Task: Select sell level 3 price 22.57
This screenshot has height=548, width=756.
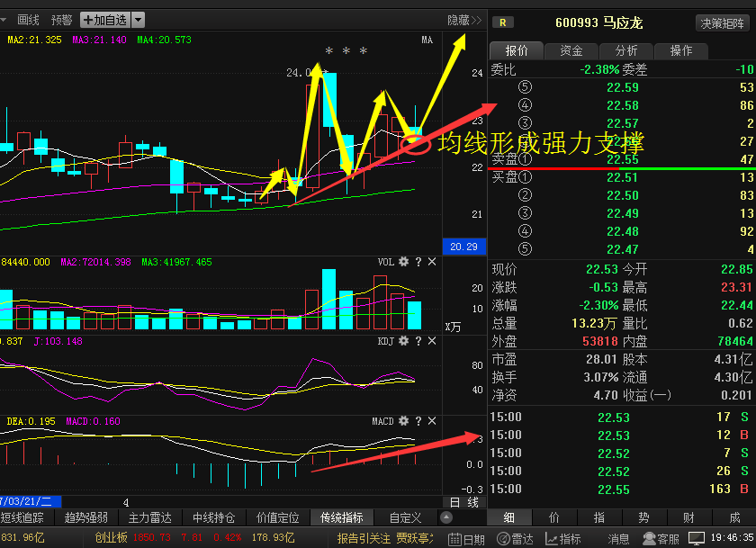Action: (x=623, y=123)
